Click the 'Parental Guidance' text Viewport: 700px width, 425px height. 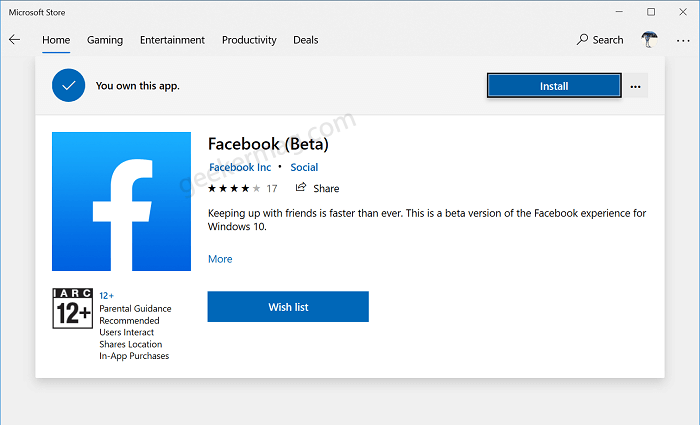coord(135,308)
